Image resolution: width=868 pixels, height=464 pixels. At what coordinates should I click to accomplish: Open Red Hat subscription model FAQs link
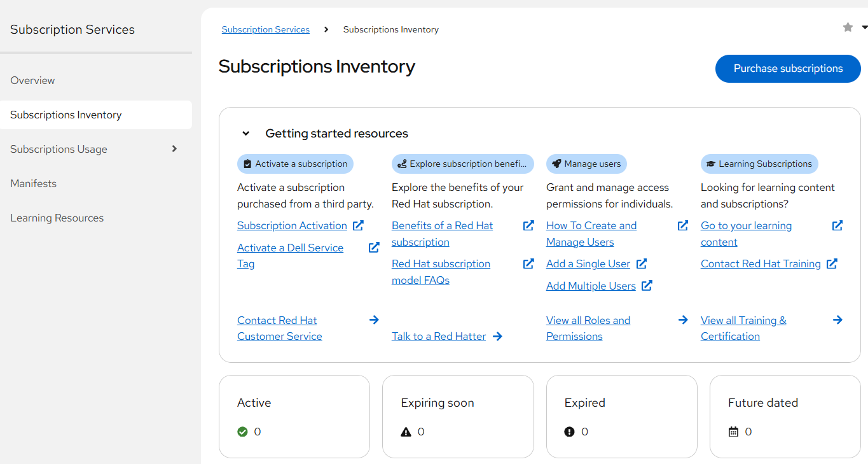coord(441,272)
